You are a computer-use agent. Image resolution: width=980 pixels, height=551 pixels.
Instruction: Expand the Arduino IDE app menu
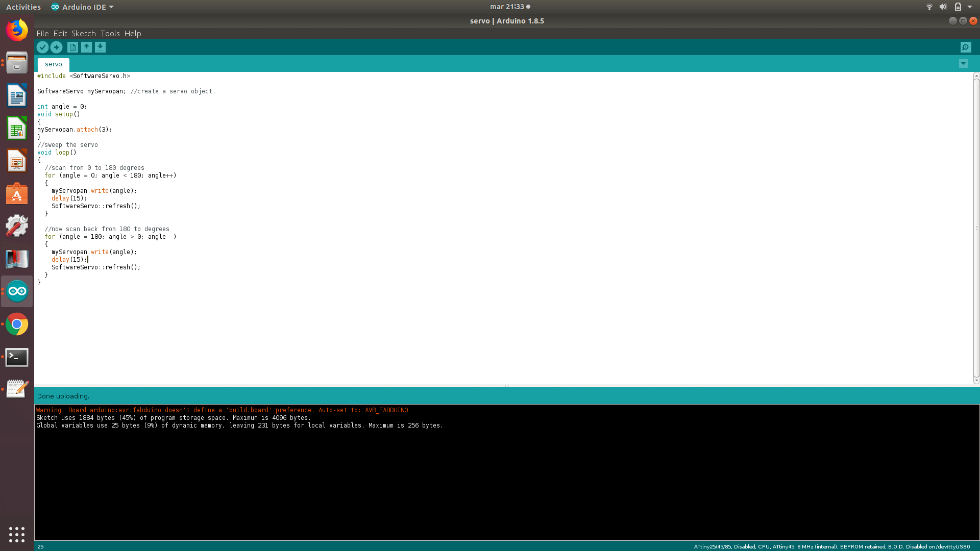click(83, 7)
